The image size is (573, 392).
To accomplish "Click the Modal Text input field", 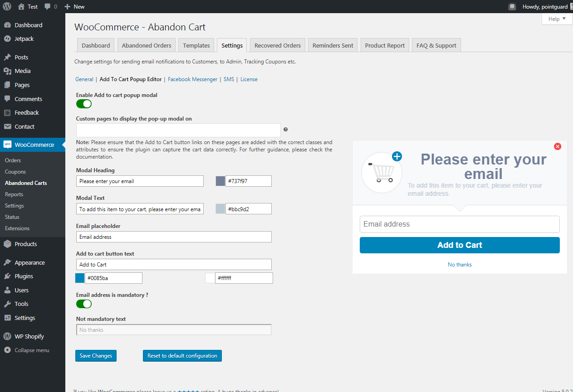I will (x=140, y=209).
